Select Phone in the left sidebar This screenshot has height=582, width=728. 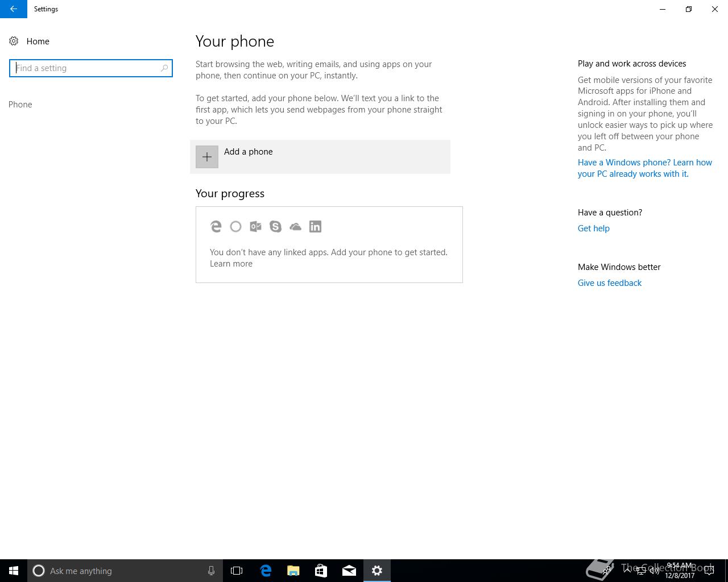(x=20, y=105)
